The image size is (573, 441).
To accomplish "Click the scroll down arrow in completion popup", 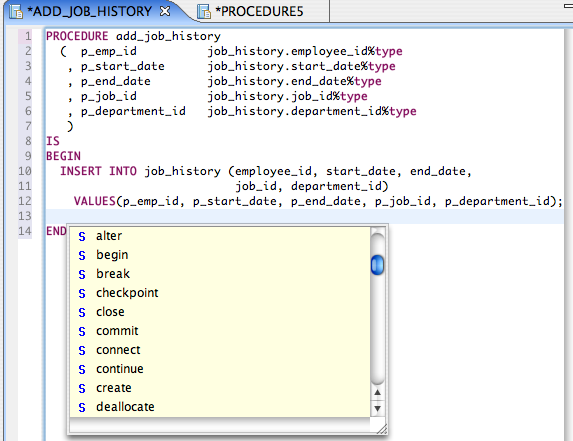I will tap(377, 408).
